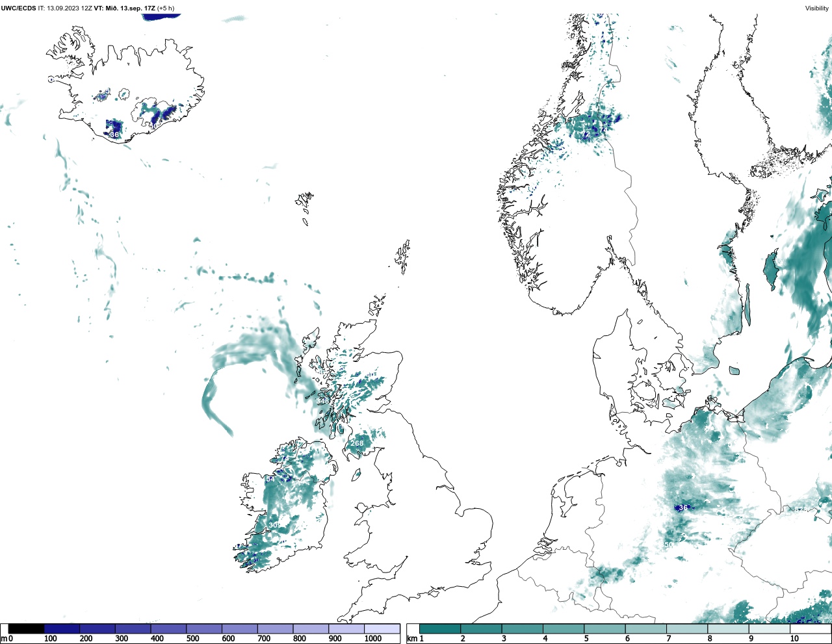
Task: Click the '268' value label over southern Scotland
Action: tap(357, 444)
